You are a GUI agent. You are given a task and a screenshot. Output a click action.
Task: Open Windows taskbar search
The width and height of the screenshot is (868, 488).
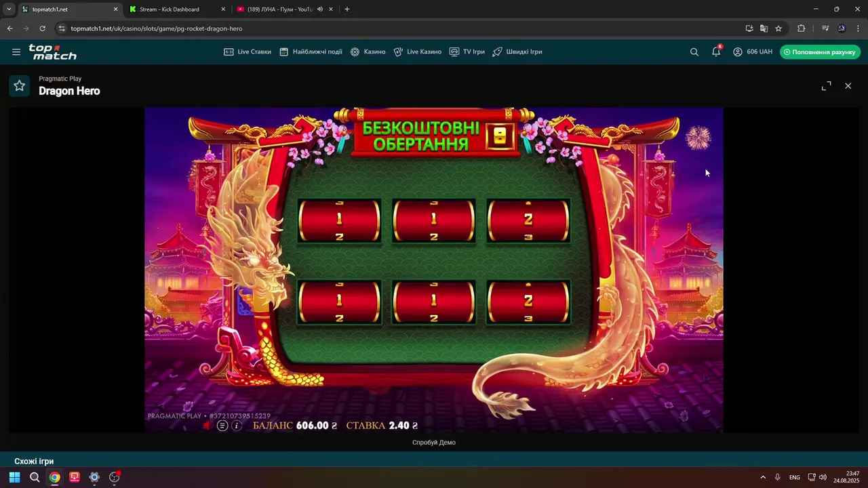35,477
